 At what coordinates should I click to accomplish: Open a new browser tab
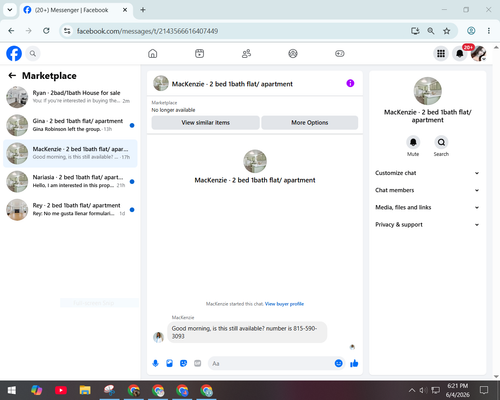(143, 10)
